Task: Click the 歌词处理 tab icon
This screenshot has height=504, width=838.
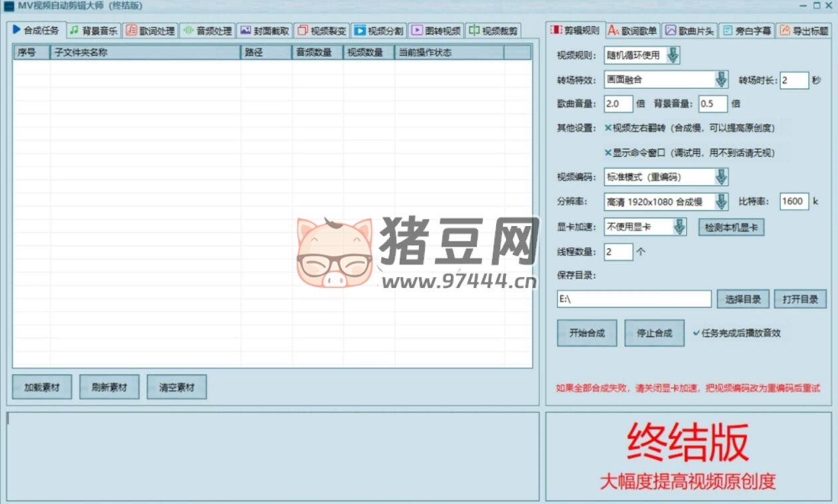Action: [x=131, y=31]
